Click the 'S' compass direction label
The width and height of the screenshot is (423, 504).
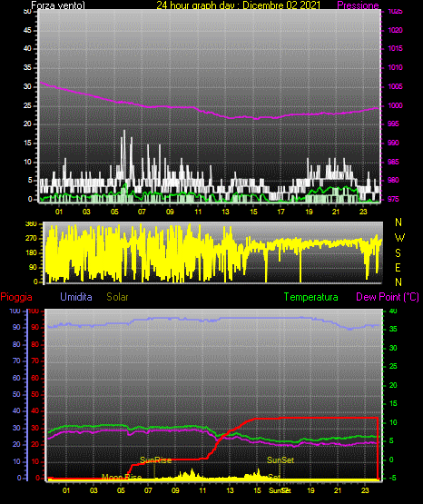pyautogui.click(x=398, y=253)
